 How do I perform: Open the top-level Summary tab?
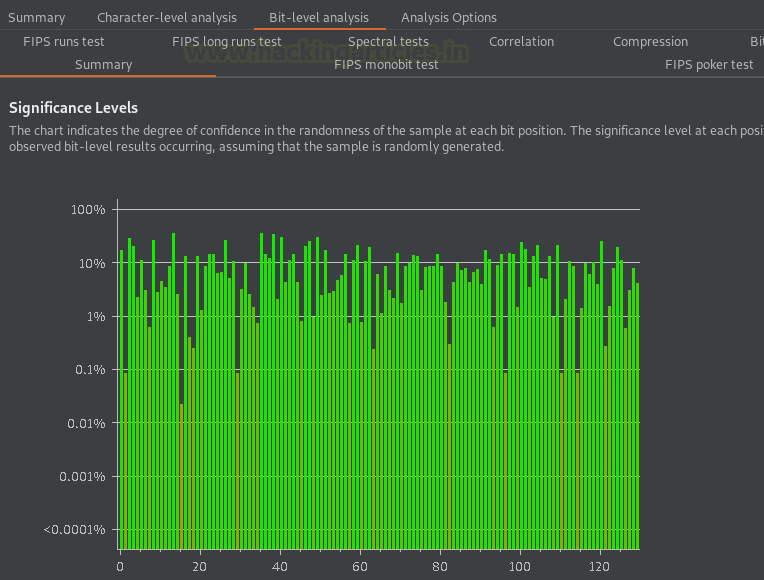(x=37, y=18)
